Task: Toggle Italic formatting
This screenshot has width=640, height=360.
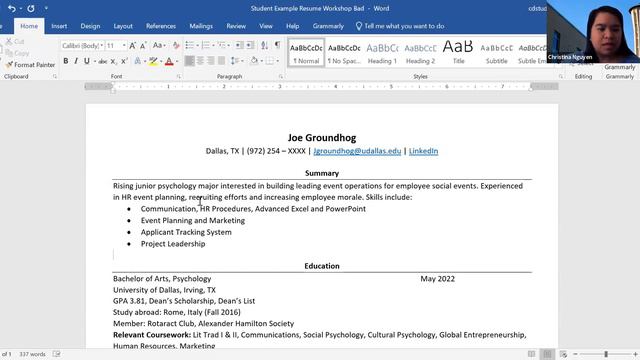Action: (x=76, y=61)
